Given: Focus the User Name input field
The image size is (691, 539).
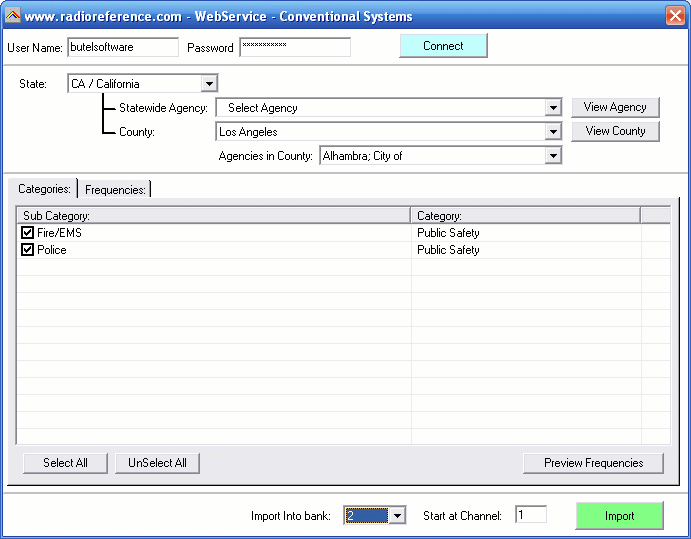Looking at the screenshot, I should [x=123, y=47].
